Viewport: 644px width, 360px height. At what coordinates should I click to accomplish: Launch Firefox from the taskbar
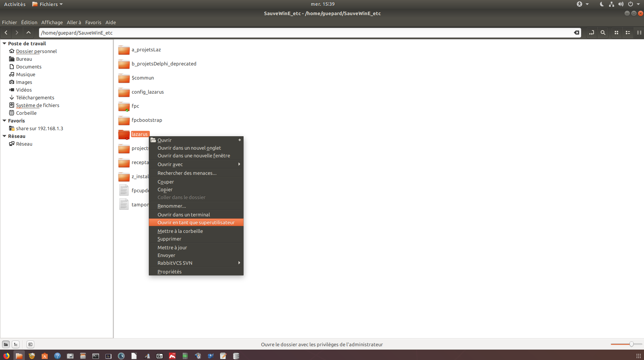[x=6, y=356]
